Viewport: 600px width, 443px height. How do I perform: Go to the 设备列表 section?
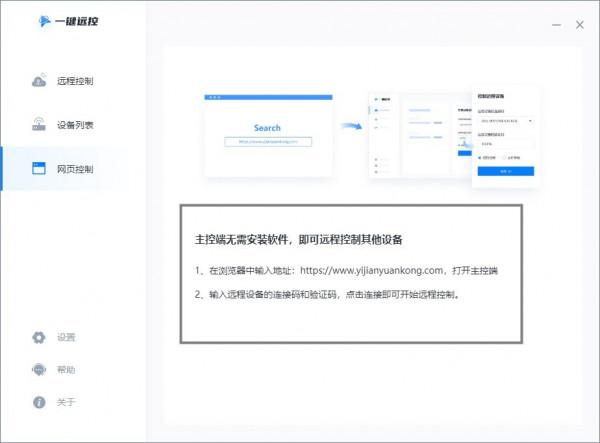click(x=75, y=125)
